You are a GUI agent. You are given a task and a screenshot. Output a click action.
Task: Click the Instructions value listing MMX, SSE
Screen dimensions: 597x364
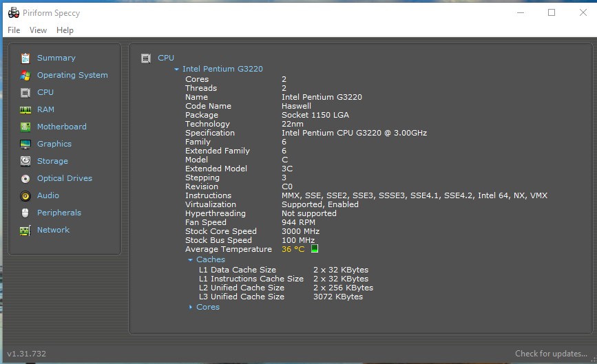[415, 195]
